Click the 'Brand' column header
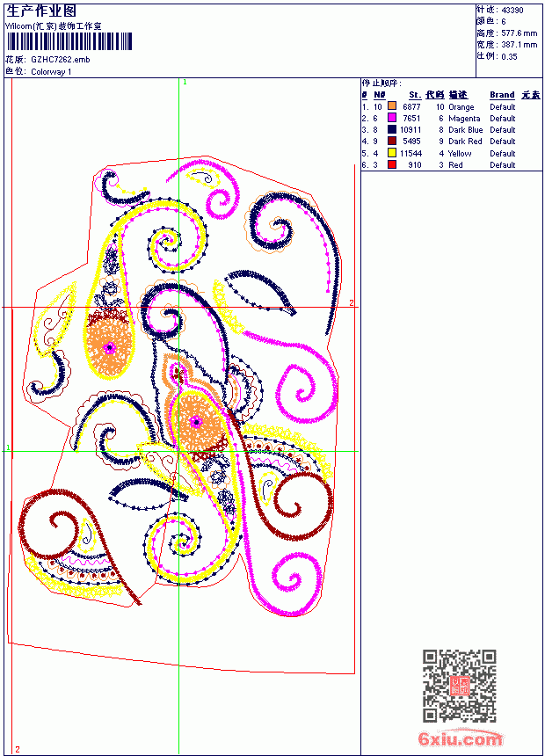 click(502, 95)
